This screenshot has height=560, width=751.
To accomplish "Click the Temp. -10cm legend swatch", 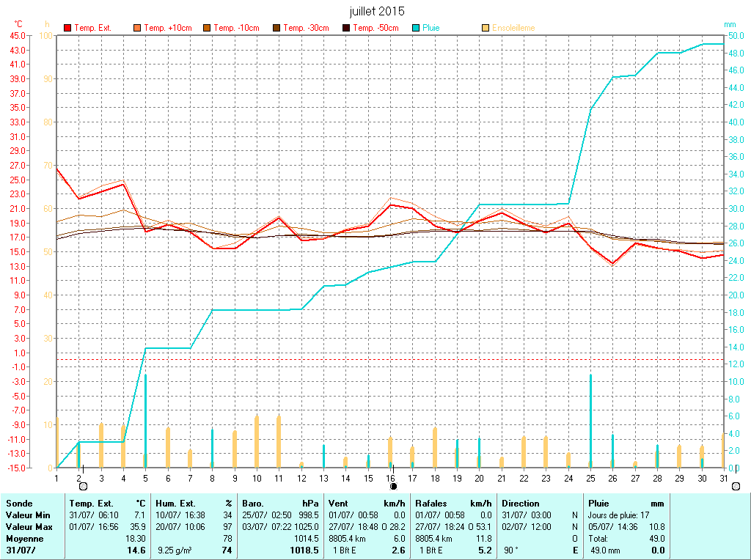I will [207, 28].
